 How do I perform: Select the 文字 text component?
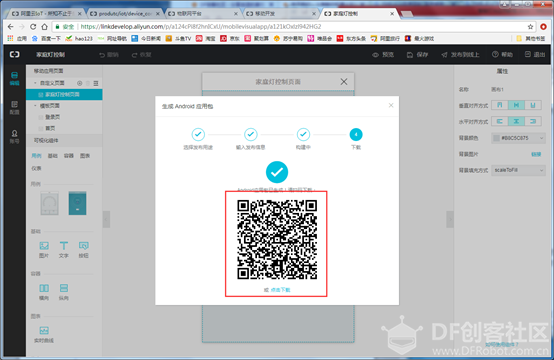(x=64, y=249)
